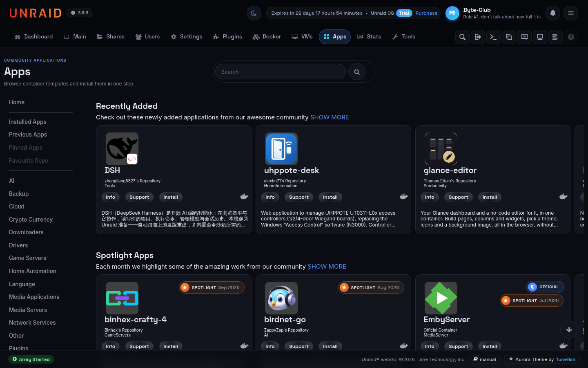Click the Docker whale icon on DSH card
This screenshot has width=588, height=368.
tap(244, 197)
